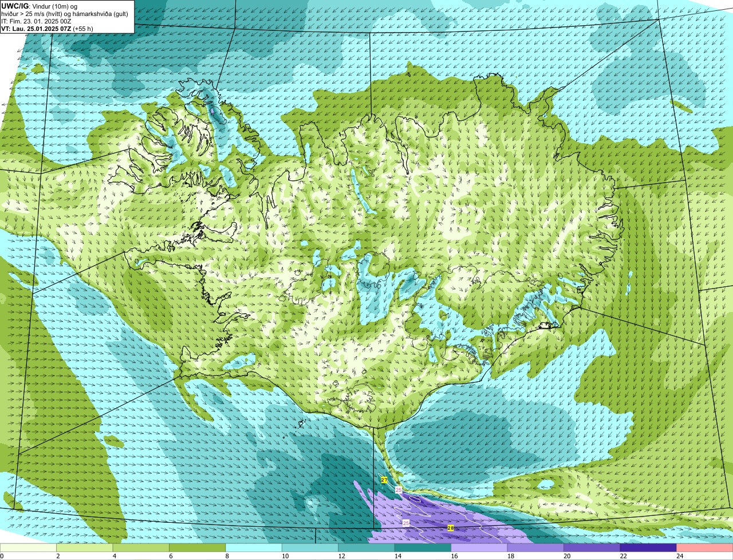The height and width of the screenshot is (560, 733).
Task: Pick the 10–12 m/s legend color segment
Action: [310, 548]
